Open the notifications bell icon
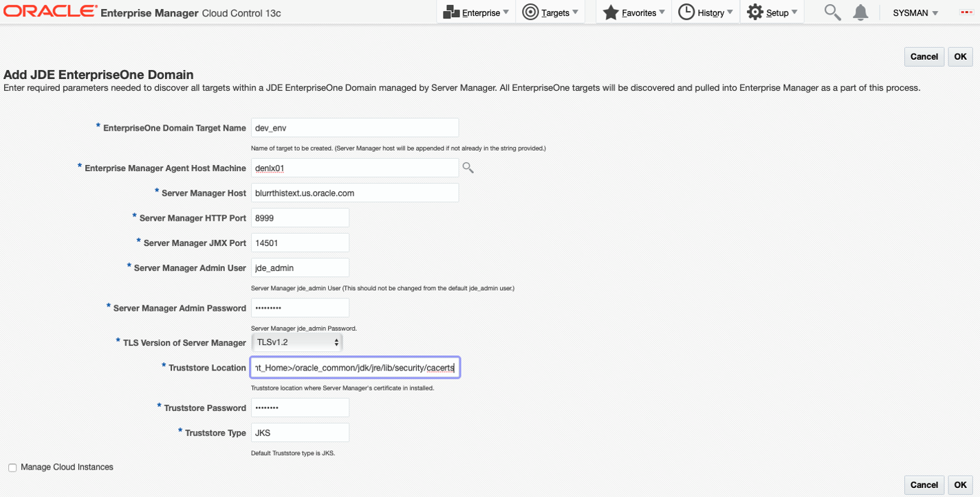This screenshot has width=980, height=497. 860,12
